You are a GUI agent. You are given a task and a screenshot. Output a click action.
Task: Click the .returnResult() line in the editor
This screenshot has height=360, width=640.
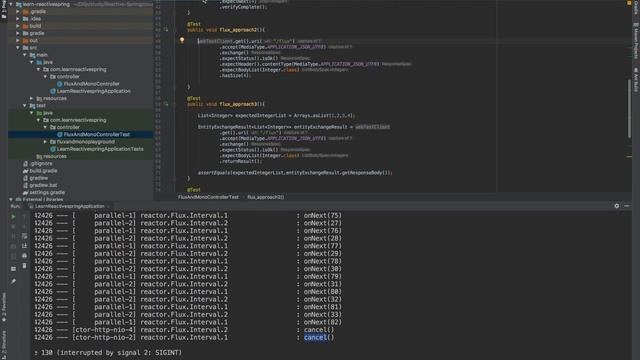pos(241,161)
